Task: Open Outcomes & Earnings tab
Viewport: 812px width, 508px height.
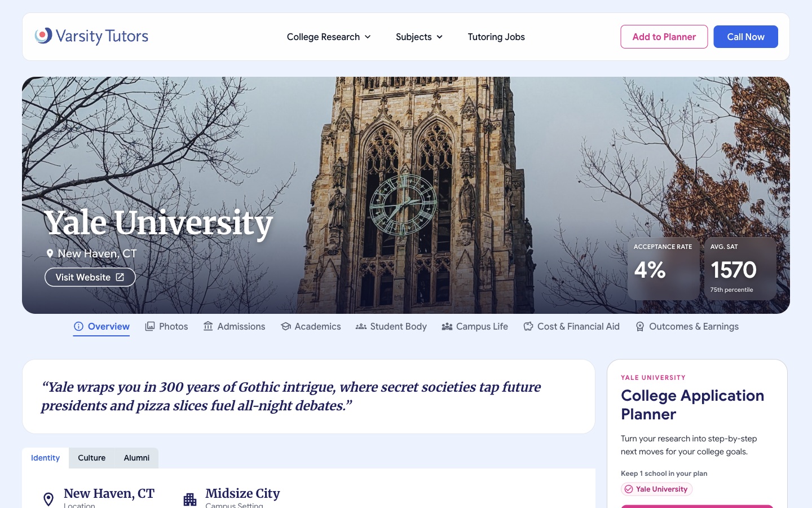Action: (687, 326)
